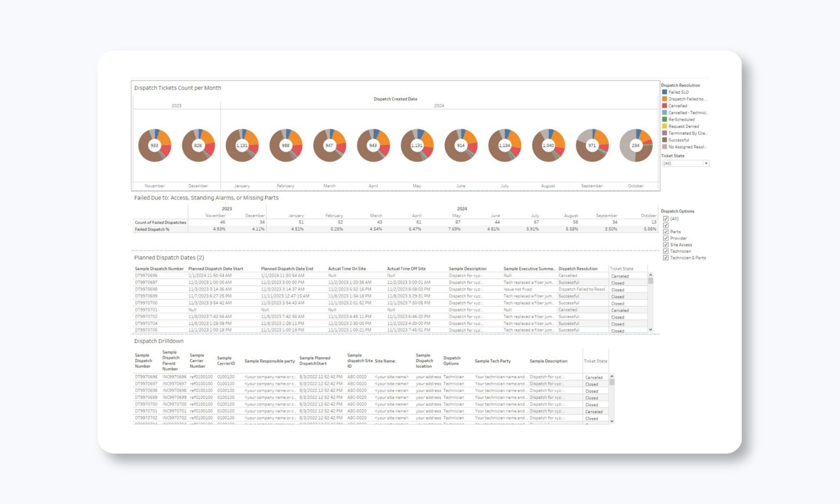This screenshot has width=840, height=504.
Task: Click the October 2024 donut chart
Action: pyautogui.click(x=635, y=145)
